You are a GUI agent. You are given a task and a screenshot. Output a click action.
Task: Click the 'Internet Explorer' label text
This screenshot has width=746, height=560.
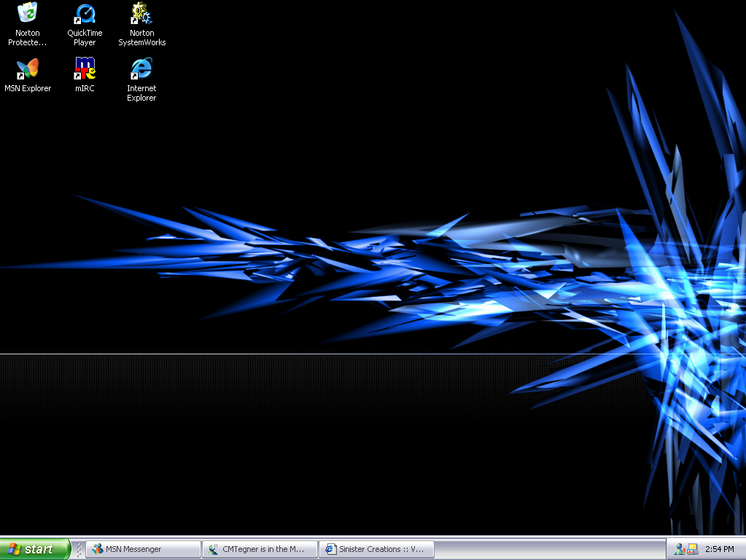(x=141, y=93)
